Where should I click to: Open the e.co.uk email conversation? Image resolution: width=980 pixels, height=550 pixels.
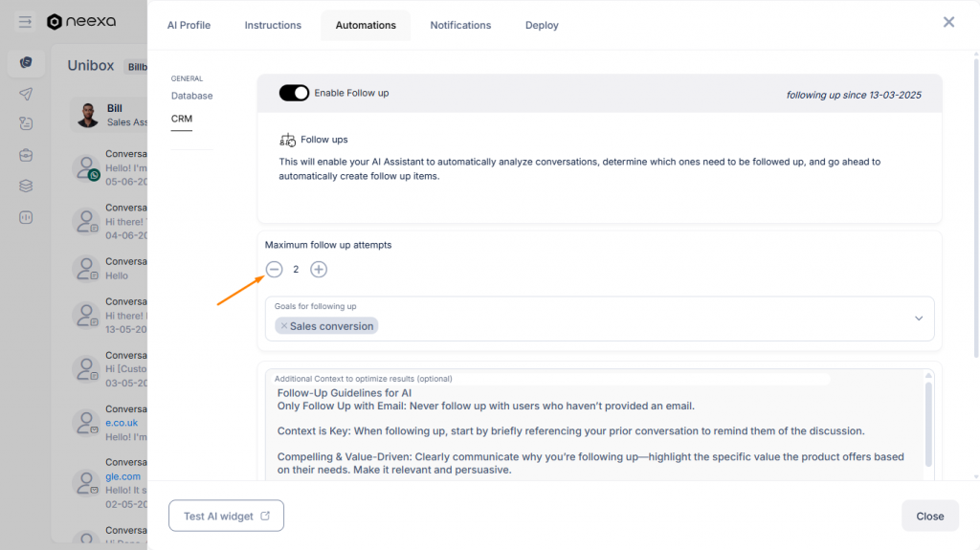(109, 423)
